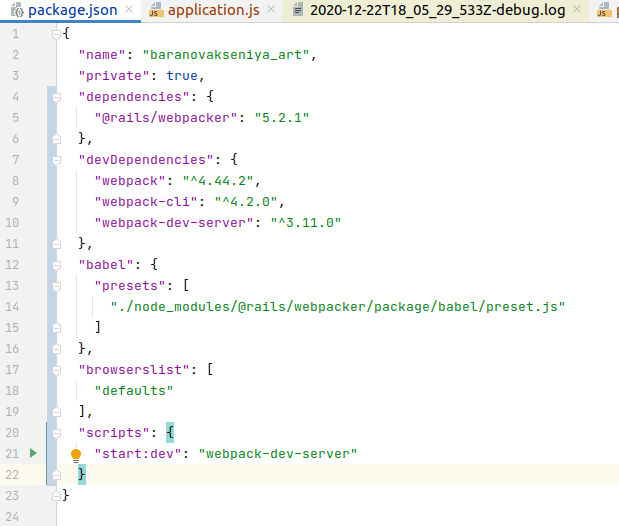Click the "webpack-dev-server" key on line 10

click(x=174, y=223)
